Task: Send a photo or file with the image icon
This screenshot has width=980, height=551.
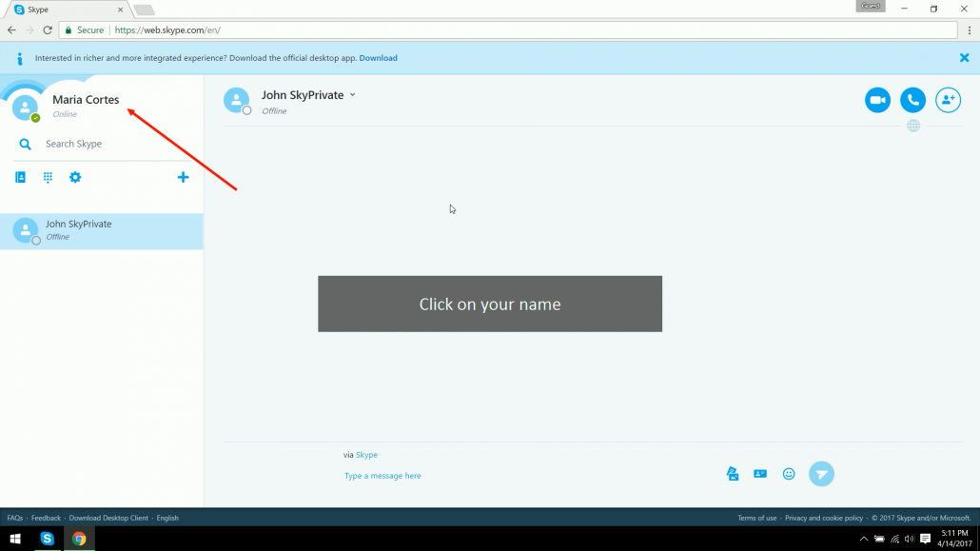Action: [x=733, y=474]
